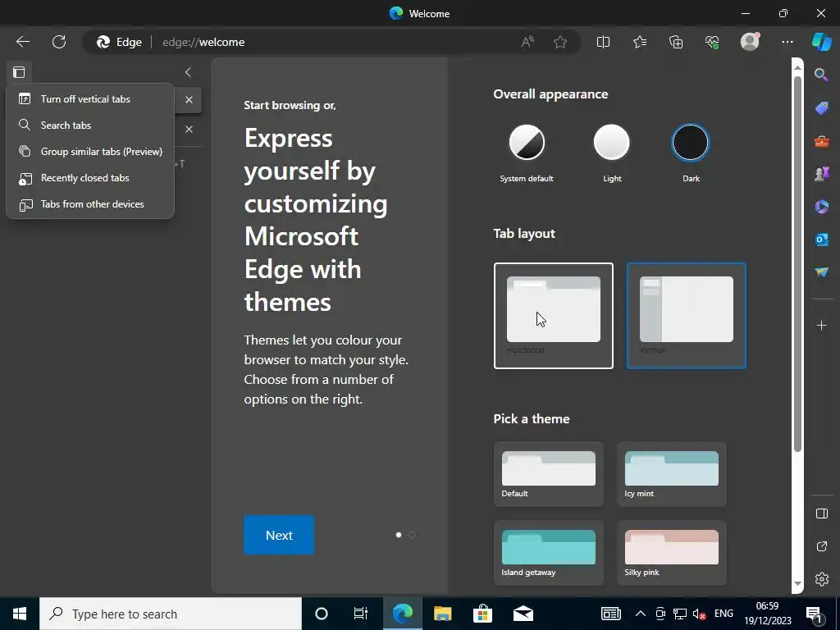
Task: Click the edge://welcome address bar
Action: click(x=332, y=42)
